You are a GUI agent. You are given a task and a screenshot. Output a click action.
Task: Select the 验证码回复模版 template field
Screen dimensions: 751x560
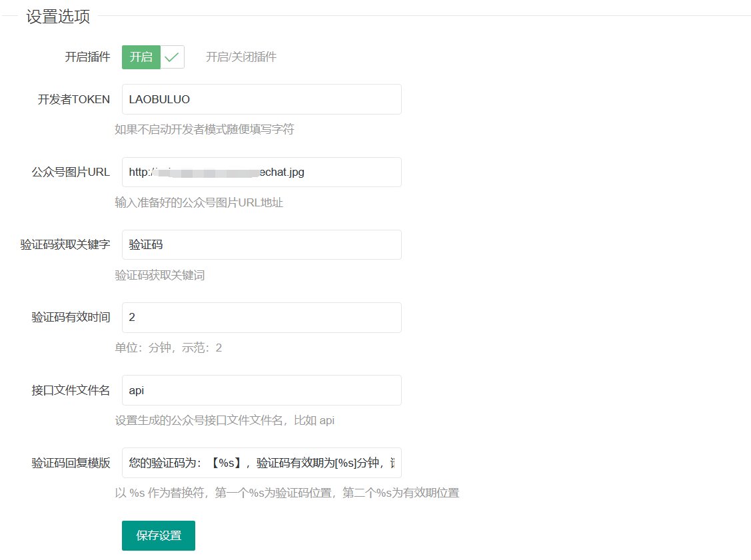coord(261,463)
